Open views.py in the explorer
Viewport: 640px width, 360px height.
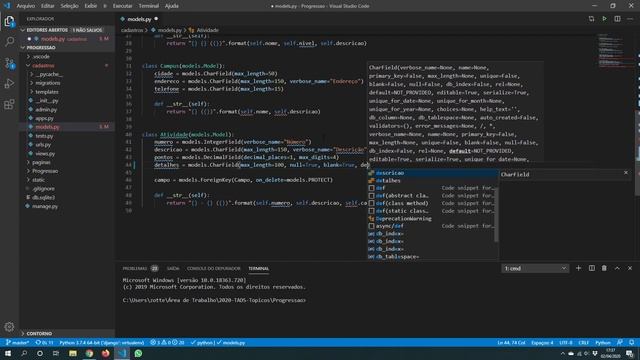coord(45,153)
